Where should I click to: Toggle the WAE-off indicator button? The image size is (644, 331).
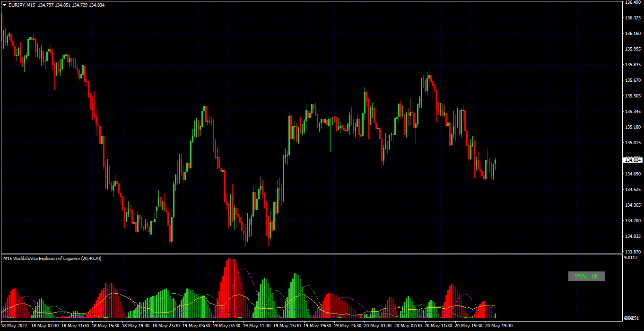[586, 276]
